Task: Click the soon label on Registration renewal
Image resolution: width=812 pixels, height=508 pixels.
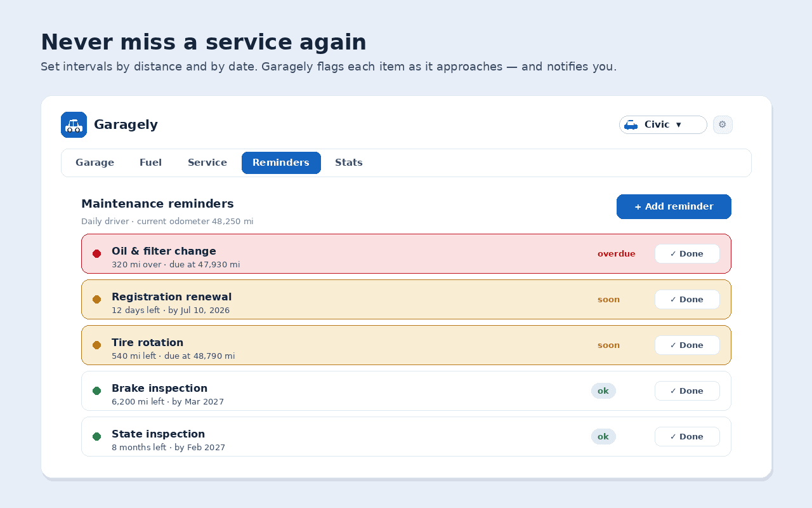Action: pos(608,299)
